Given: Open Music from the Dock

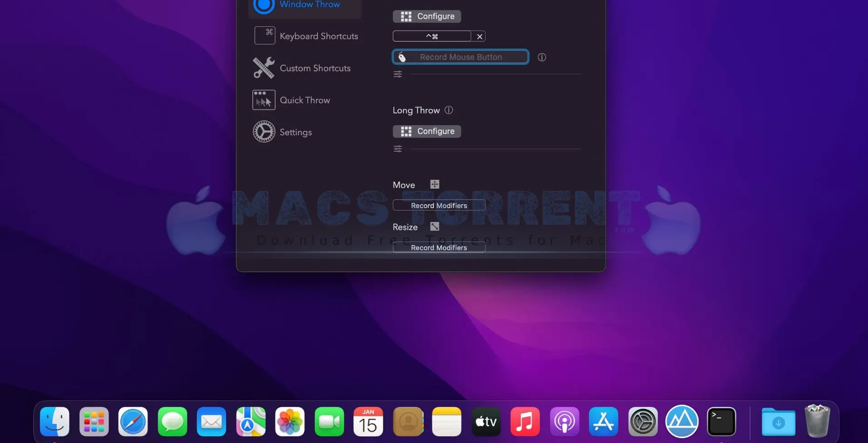Looking at the screenshot, I should [525, 422].
